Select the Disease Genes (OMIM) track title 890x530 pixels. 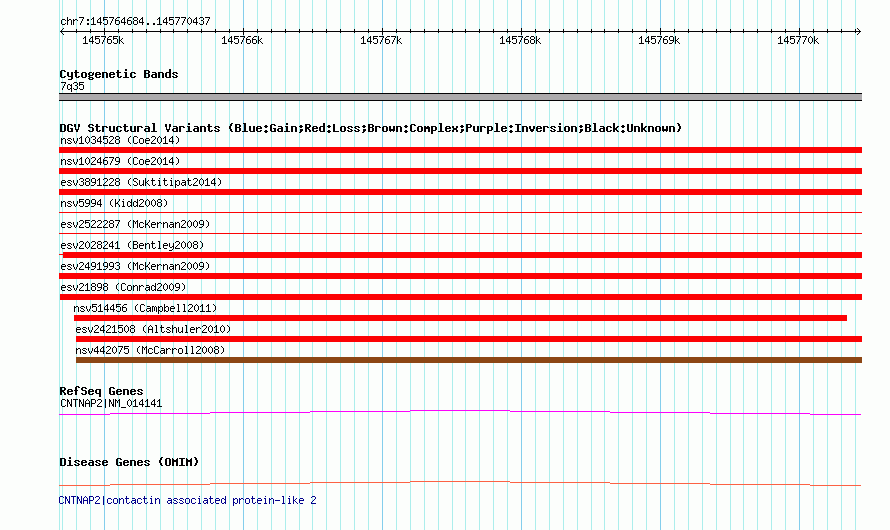(129, 462)
